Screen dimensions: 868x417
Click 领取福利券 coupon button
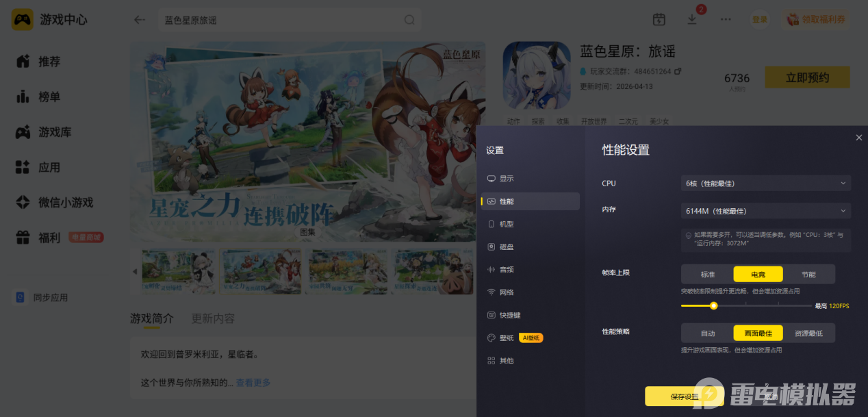coord(817,20)
